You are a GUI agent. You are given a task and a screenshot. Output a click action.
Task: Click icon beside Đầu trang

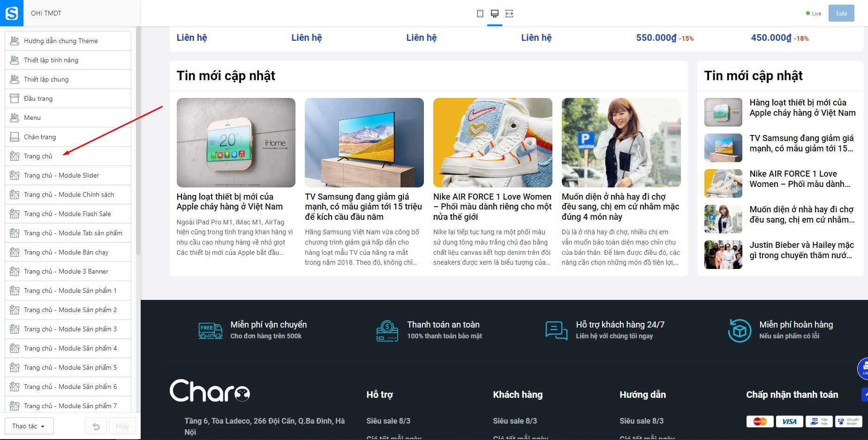[x=15, y=98]
